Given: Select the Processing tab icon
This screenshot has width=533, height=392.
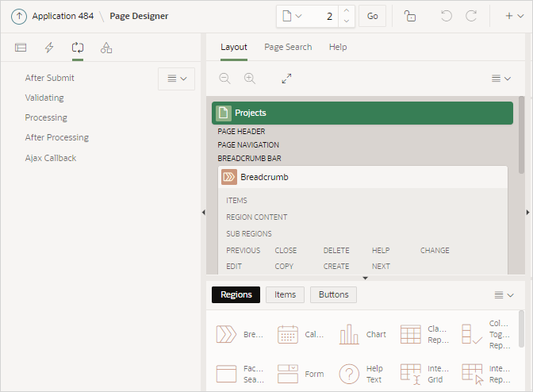Looking at the screenshot, I should pyautogui.click(x=78, y=48).
